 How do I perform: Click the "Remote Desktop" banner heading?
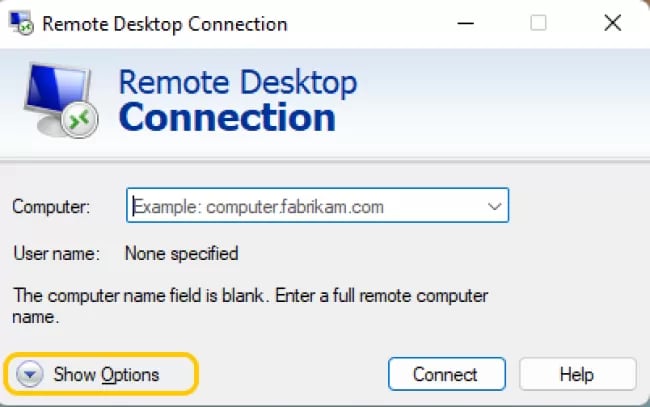click(238, 83)
